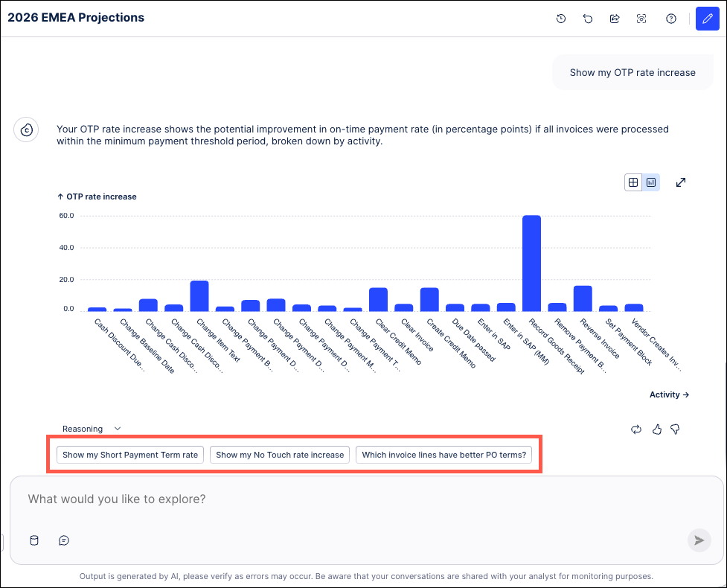Give thumbs down to the response

tap(676, 429)
